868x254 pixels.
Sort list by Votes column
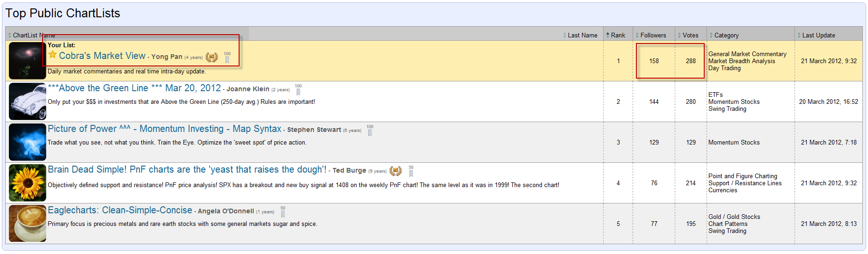688,35
